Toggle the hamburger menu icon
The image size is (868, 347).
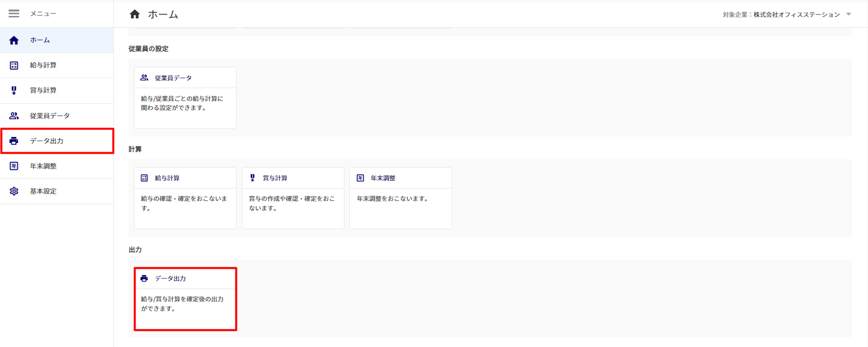click(x=14, y=13)
